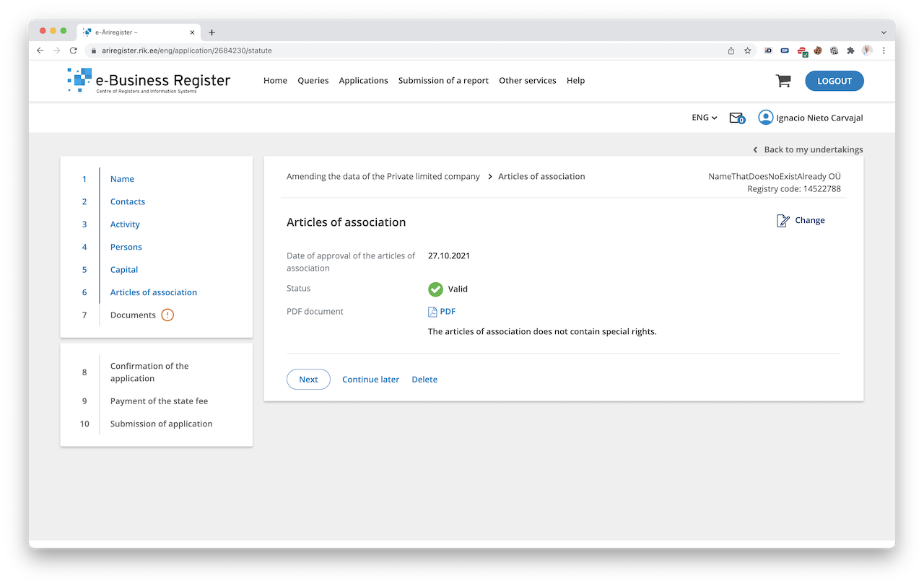Open the Queries menu item
924x586 pixels.
pyautogui.click(x=313, y=81)
